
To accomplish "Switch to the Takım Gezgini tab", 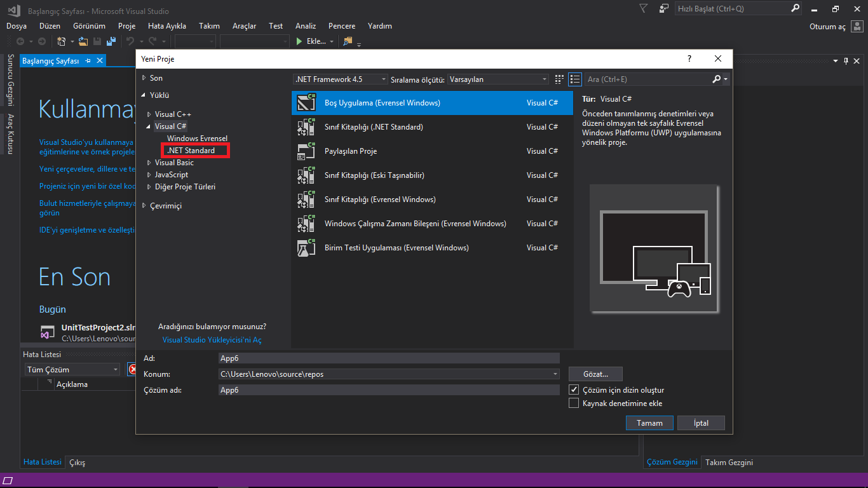I will coord(729,462).
